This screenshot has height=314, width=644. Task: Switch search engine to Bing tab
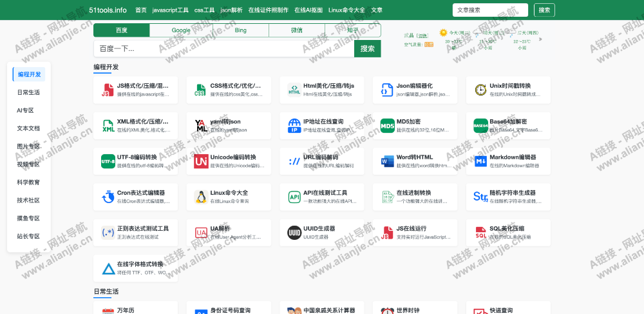241,30
